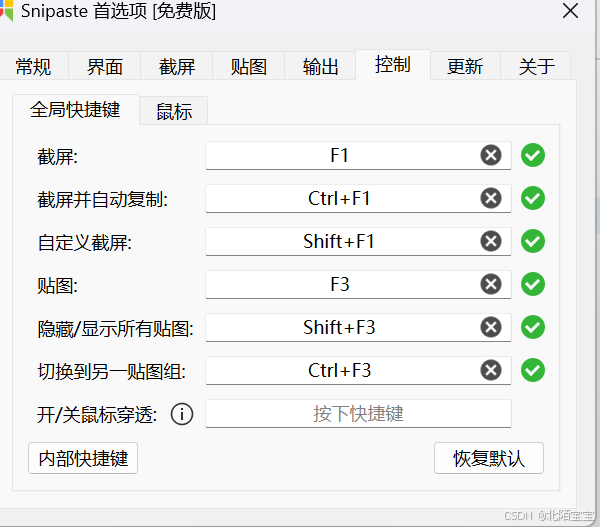This screenshot has height=527, width=600.
Task: Click green checkmark status next to 截屏 F1
Action: point(533,155)
